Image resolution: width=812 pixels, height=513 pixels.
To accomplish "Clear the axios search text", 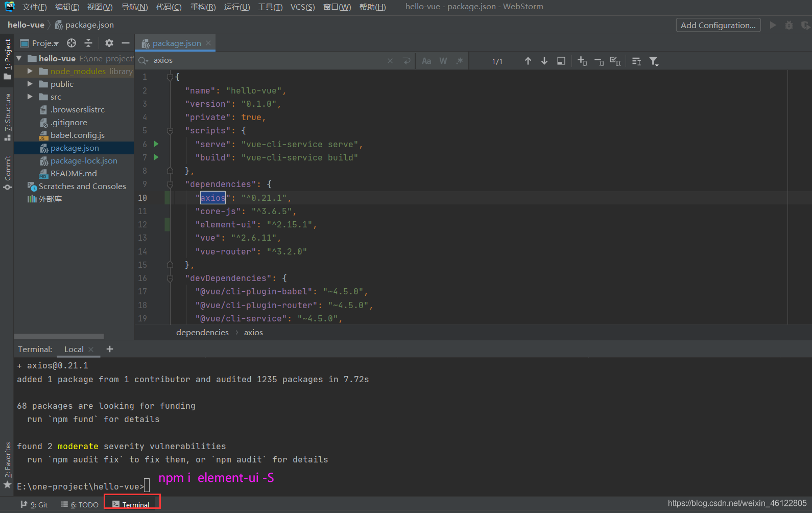I will point(390,61).
